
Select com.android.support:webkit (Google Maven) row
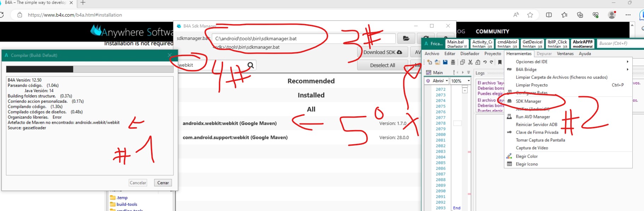(299, 137)
